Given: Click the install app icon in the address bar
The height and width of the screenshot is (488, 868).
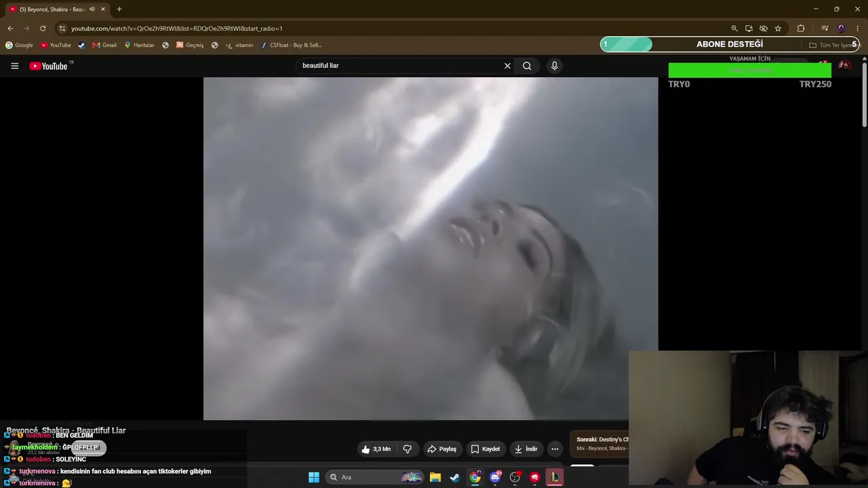Looking at the screenshot, I should click(749, 28).
